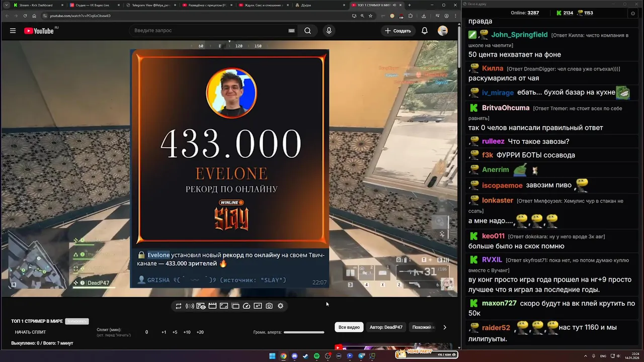Click the clapperboard icon in the player toolbar
Screen dimensions: 644x362
pos(212,306)
